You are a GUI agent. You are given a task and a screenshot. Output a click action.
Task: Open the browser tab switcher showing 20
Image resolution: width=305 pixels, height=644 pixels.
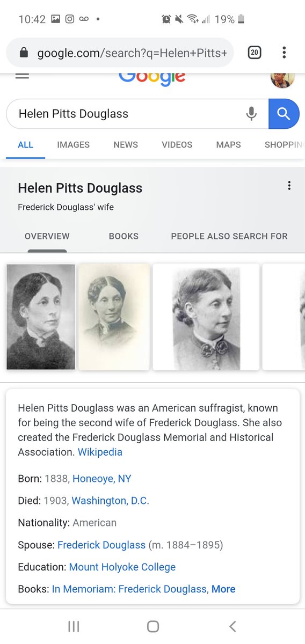coord(254,52)
